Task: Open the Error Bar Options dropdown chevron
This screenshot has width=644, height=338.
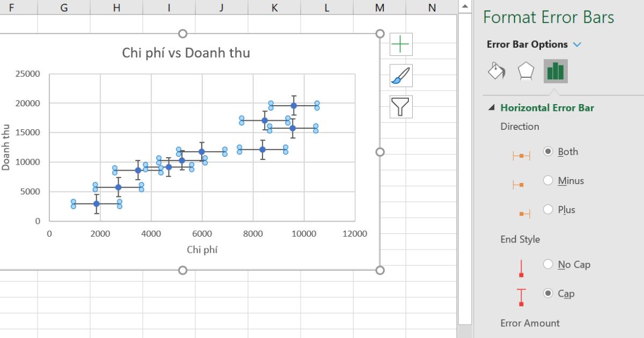Action: (x=578, y=45)
